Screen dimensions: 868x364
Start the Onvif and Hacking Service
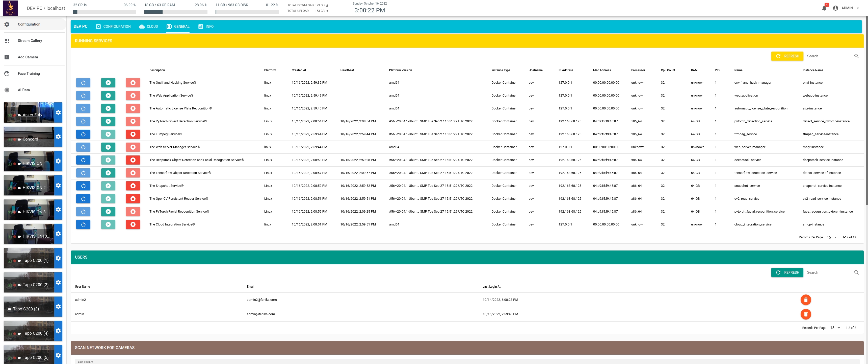[108, 83]
